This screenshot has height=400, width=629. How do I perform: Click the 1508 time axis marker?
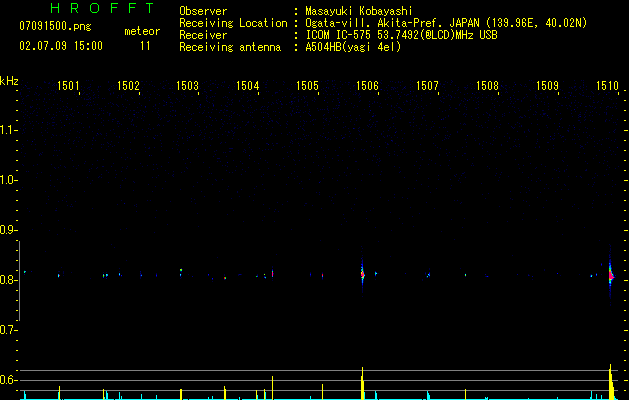tap(487, 85)
